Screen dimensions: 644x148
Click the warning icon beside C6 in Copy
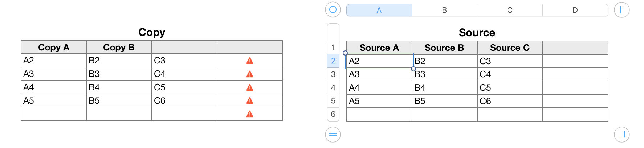pyautogui.click(x=250, y=100)
